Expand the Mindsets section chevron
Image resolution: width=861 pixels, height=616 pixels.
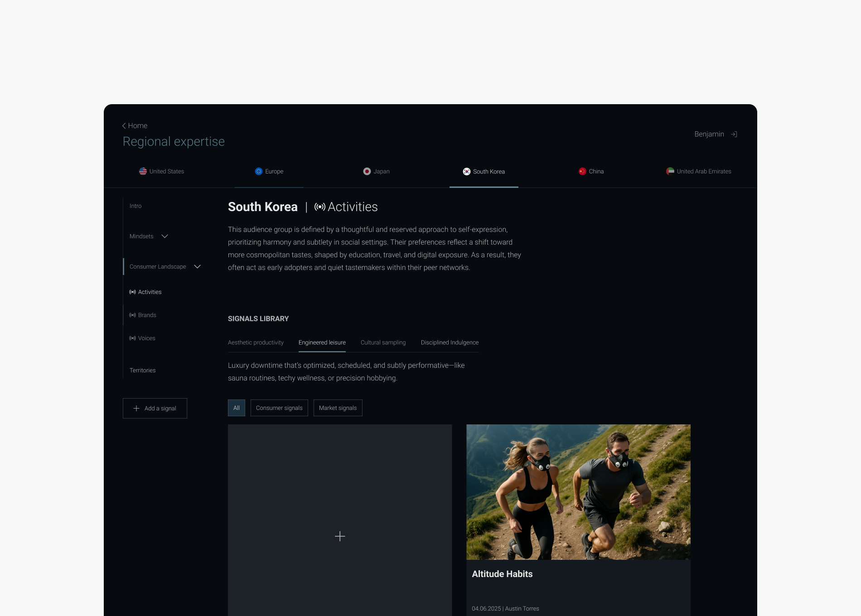(x=165, y=236)
